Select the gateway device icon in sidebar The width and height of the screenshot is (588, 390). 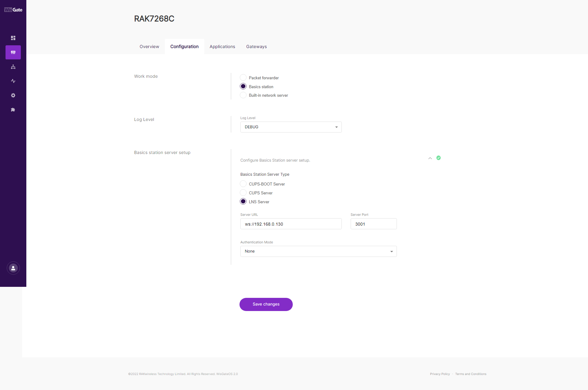[13, 52]
